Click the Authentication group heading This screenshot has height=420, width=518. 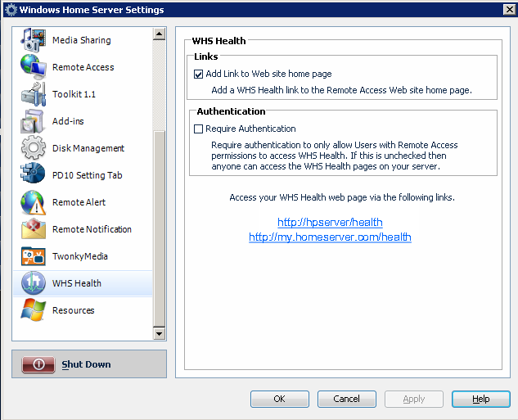coord(231,111)
